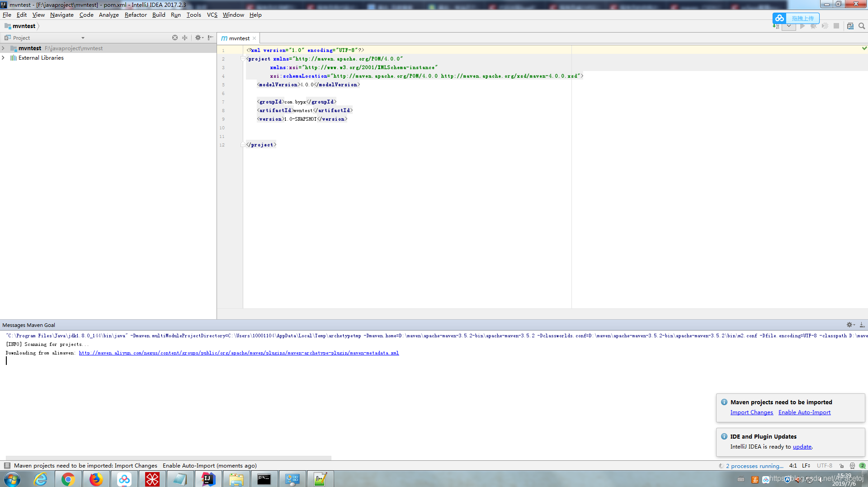868x487 pixels.
Task: Open Windows Start menu
Action: [x=12, y=479]
